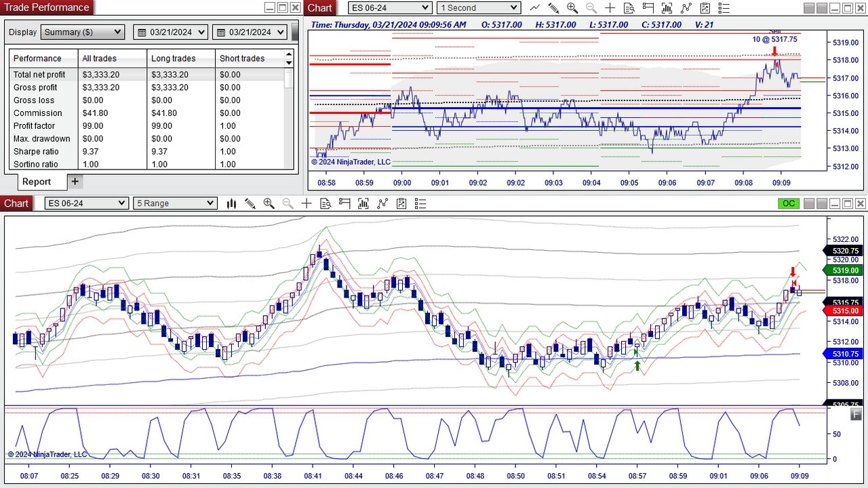This screenshot has height=488, width=868.
Task: Toggle first link square in bottom chart title bar
Action: 809,203
